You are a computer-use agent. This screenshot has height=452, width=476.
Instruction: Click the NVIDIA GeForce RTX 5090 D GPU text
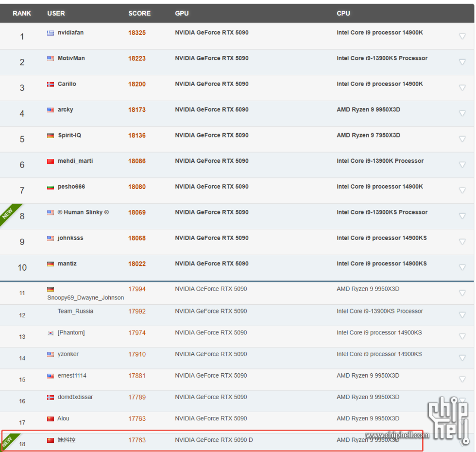(214, 440)
